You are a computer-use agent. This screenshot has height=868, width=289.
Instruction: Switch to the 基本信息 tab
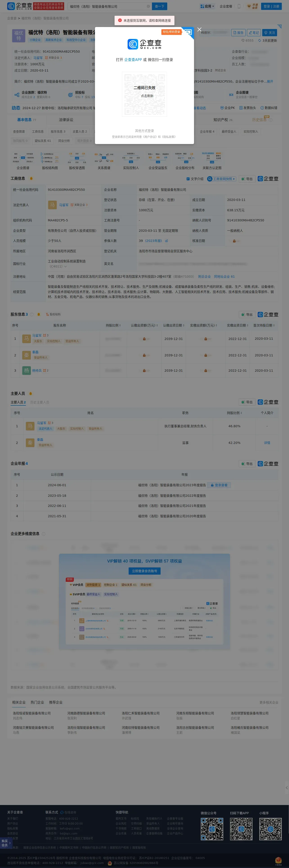[x=27, y=120]
